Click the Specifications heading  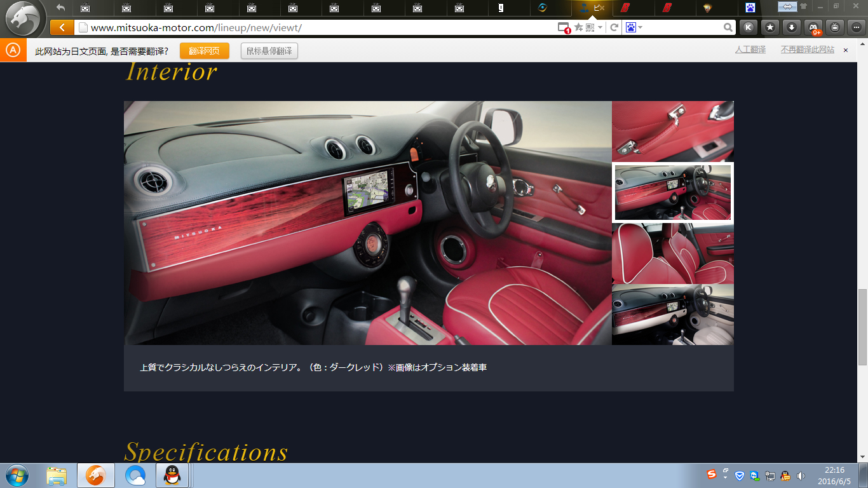[206, 452]
